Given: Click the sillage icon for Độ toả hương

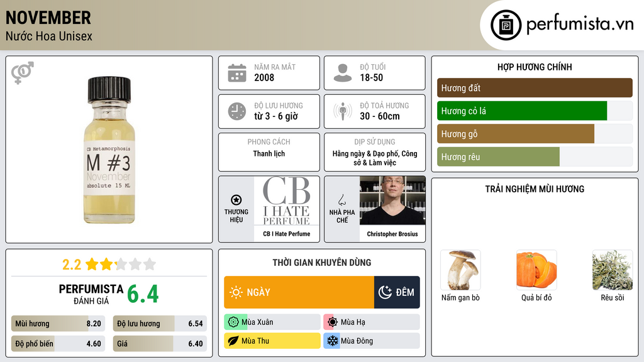Looking at the screenshot, I should tap(343, 111).
